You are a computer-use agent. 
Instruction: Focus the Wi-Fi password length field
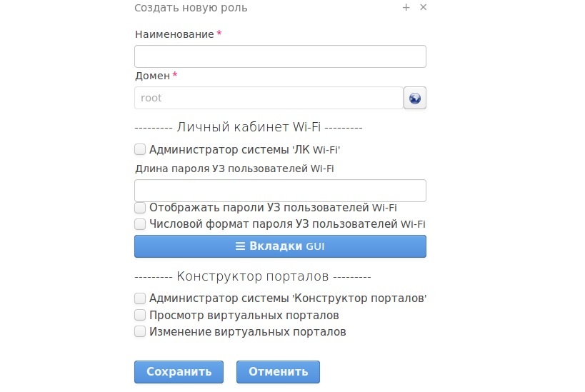tap(280, 191)
